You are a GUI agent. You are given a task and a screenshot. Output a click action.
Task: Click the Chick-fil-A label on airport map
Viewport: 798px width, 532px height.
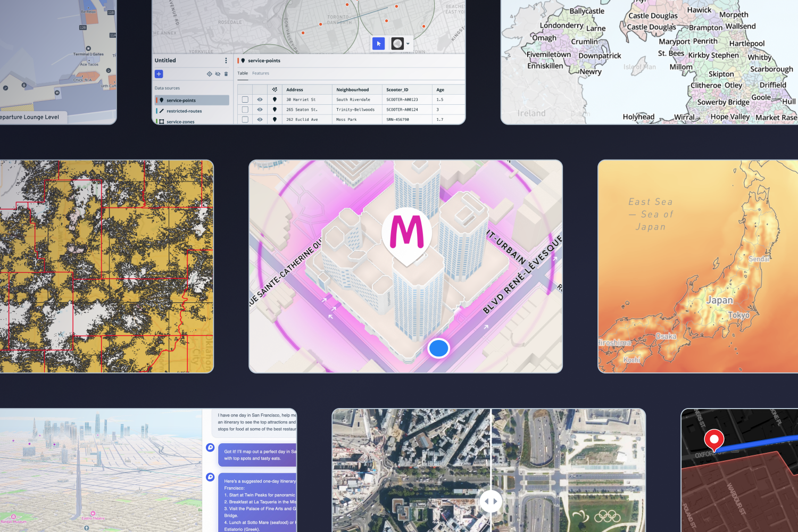(82, 80)
